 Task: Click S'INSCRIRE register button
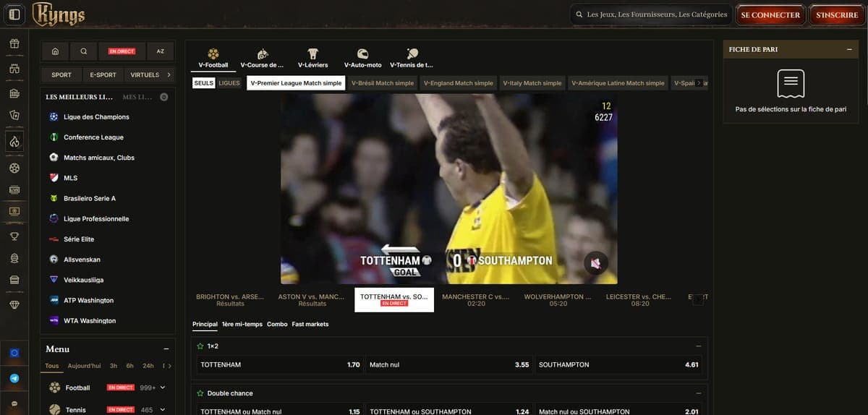coord(837,14)
